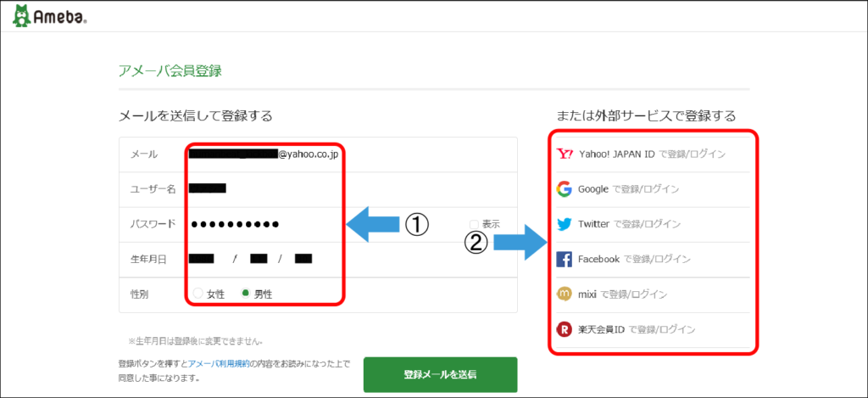
Task: Register with Google で登録/ログイン link
Action: point(628,189)
